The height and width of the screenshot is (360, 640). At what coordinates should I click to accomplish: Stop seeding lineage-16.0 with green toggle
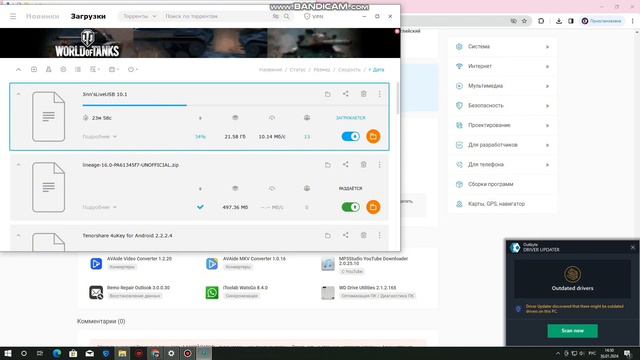point(351,207)
